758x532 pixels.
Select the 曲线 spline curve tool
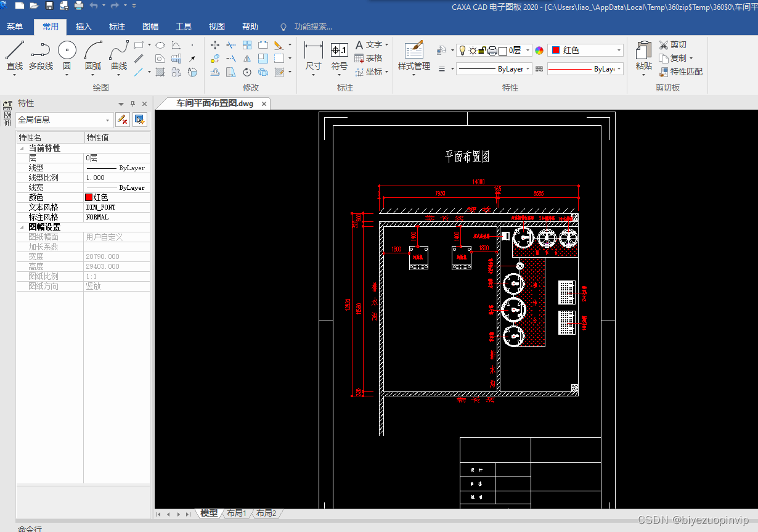(119, 56)
